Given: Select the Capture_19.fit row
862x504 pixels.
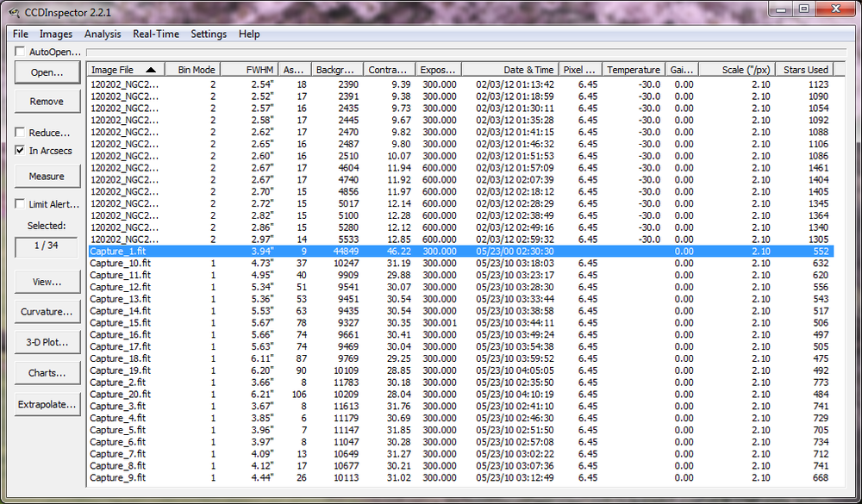Looking at the screenshot, I should click(x=461, y=370).
